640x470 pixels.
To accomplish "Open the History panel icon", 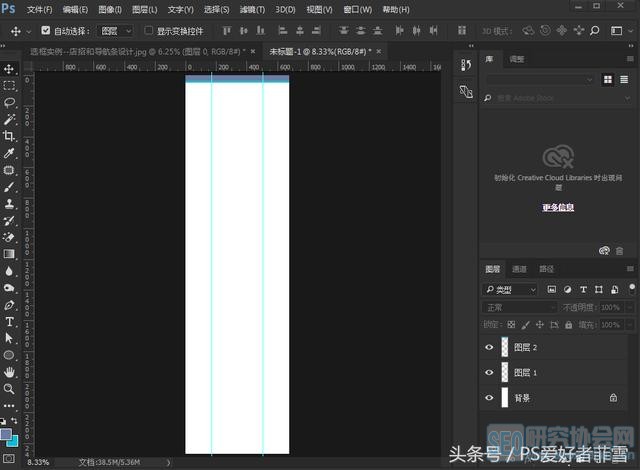I will point(466,65).
